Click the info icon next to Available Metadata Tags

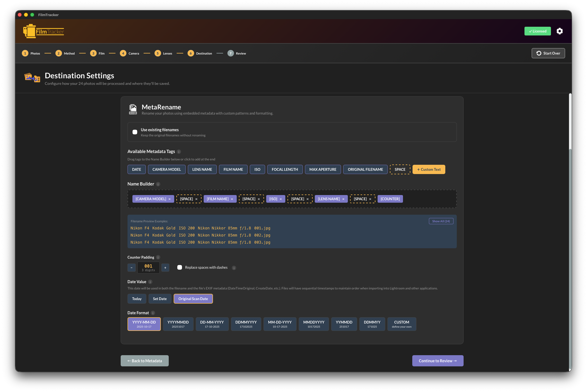point(179,152)
